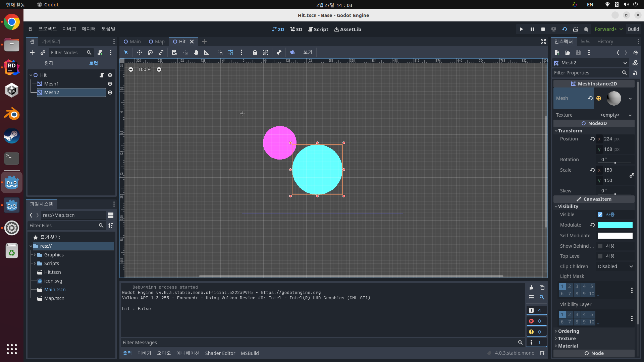Stop the running project
The image size is (644, 362).
point(543,29)
